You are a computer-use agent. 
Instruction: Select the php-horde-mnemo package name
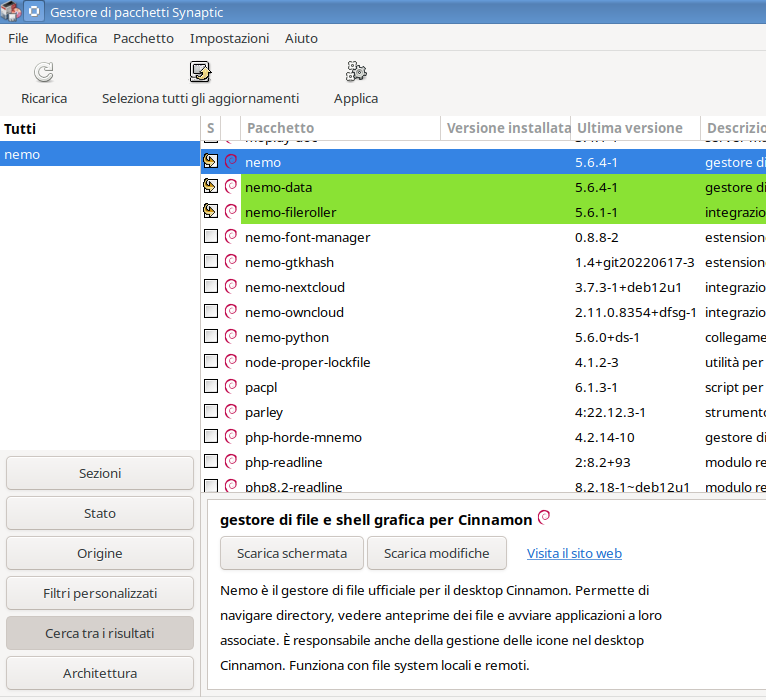pos(303,437)
